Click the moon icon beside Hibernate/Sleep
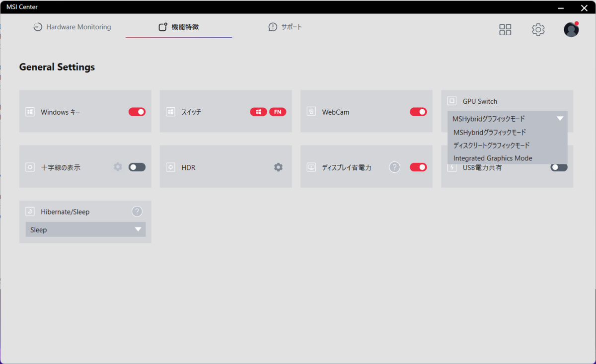This screenshot has height=364, width=596. click(30, 212)
